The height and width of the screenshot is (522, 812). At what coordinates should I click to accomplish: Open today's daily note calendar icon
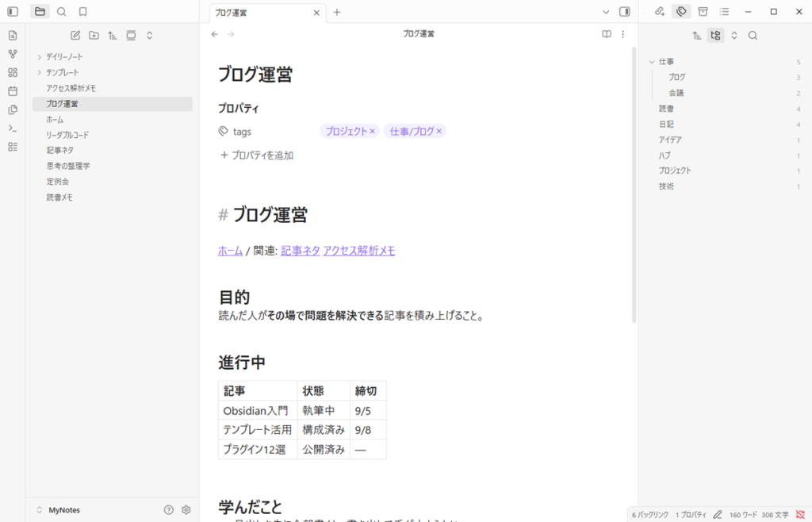[x=13, y=91]
